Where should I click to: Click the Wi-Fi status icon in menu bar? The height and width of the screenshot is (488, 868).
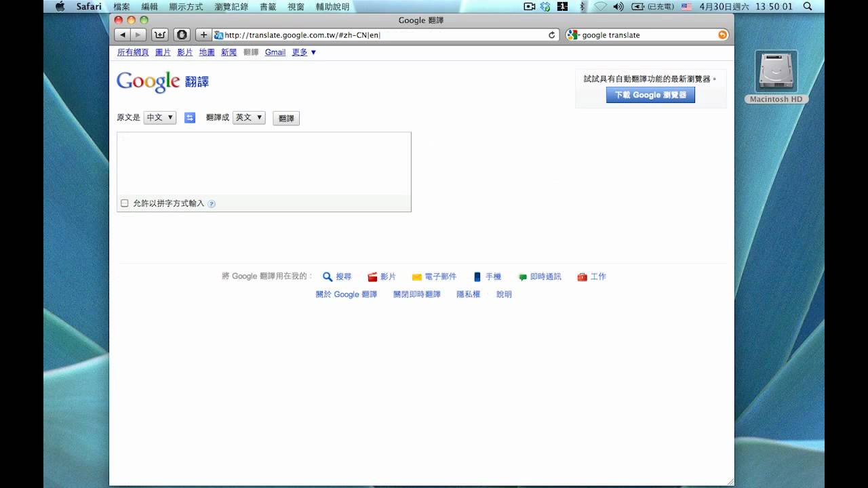(600, 6)
